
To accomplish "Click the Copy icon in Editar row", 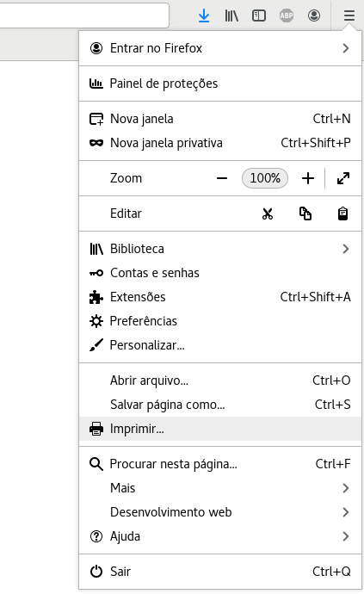I will [x=305, y=213].
